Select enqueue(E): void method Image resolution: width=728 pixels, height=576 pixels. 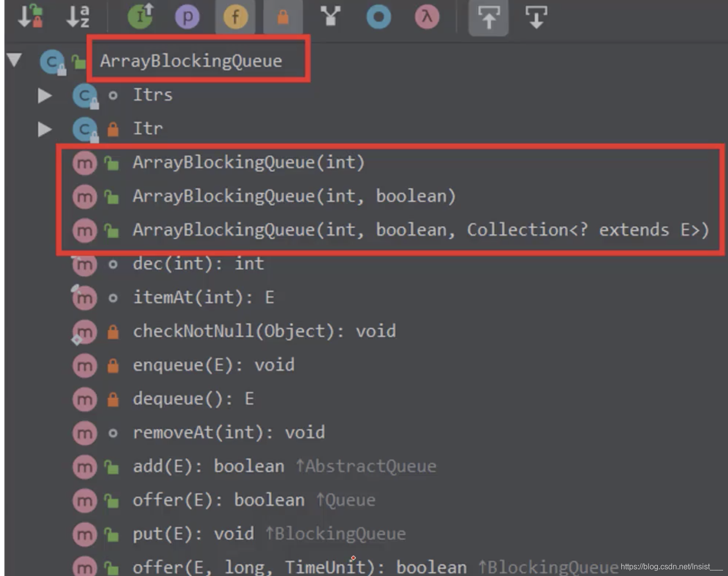click(214, 365)
